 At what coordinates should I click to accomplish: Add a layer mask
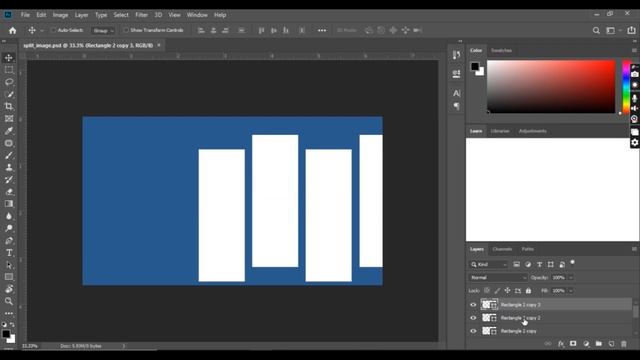click(x=573, y=344)
